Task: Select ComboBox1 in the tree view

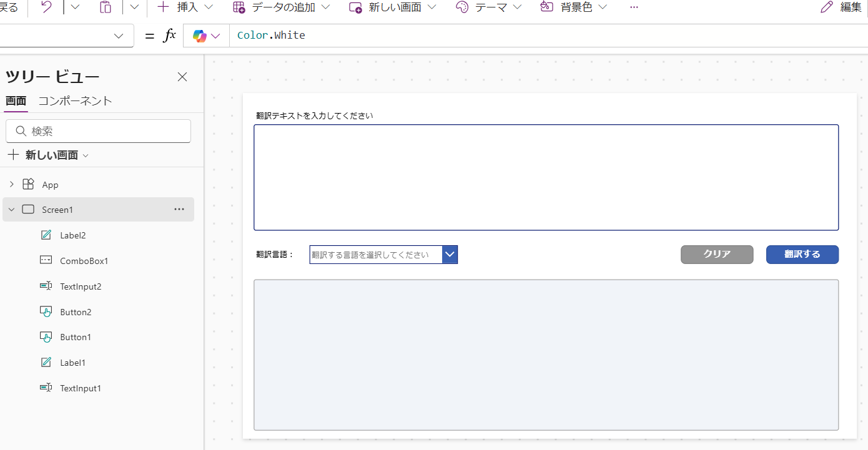Action: (84, 261)
